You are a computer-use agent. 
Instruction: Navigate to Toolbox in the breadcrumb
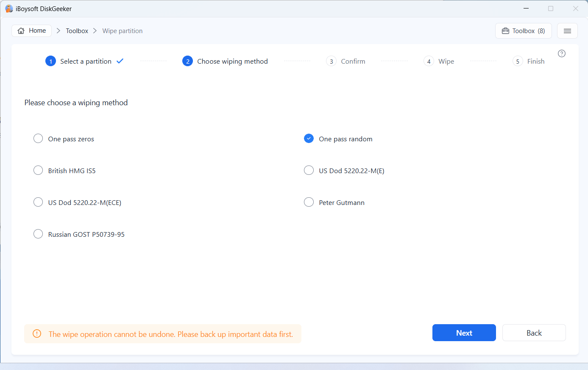tap(77, 31)
